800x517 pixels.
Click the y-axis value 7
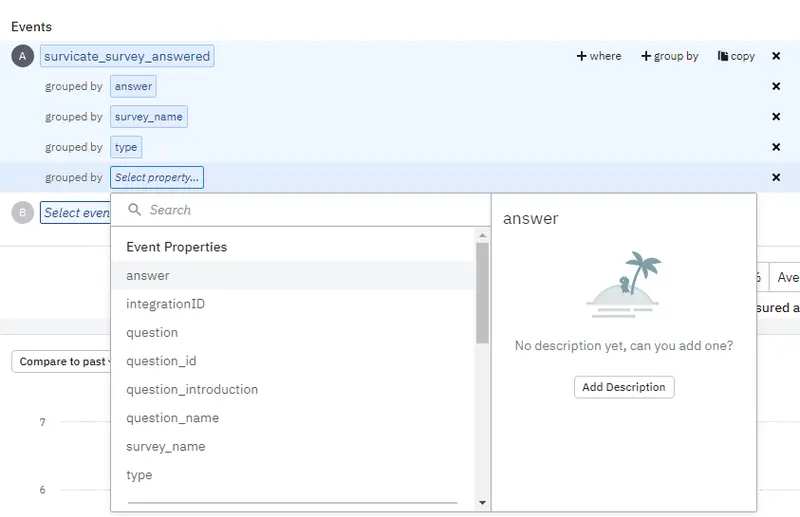click(x=42, y=423)
